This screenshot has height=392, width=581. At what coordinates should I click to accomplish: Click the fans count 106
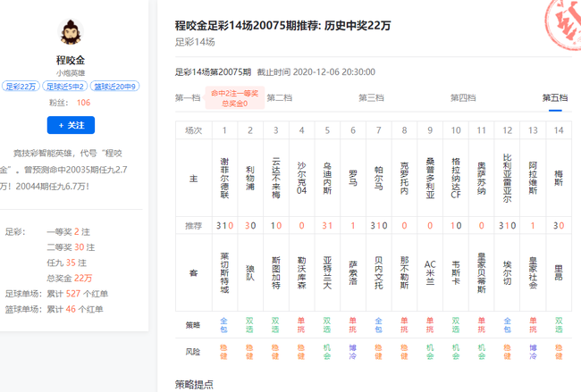coord(83,103)
